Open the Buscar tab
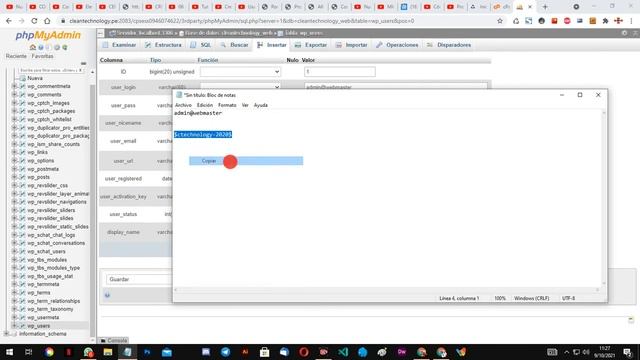 click(x=234, y=45)
